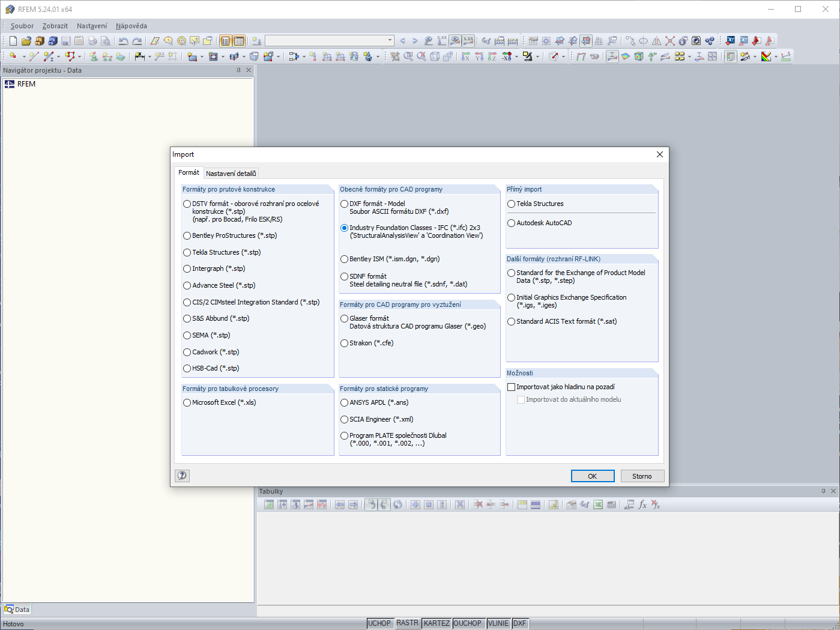The image size is (840, 630).
Task: Select the Microsoft Excel import format
Action: pyautogui.click(x=187, y=402)
